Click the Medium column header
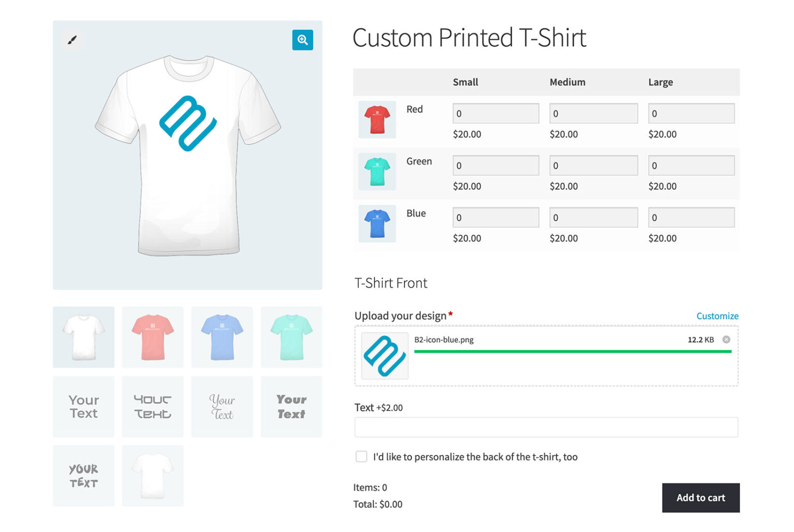 [x=567, y=82]
